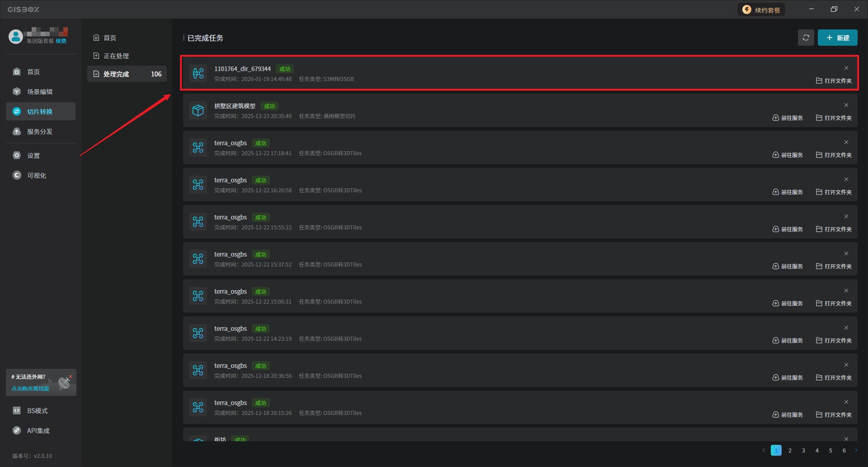Image resolution: width=868 pixels, height=467 pixels.
Task: Click 点击购买离线版 banner link
Action: (x=30, y=389)
